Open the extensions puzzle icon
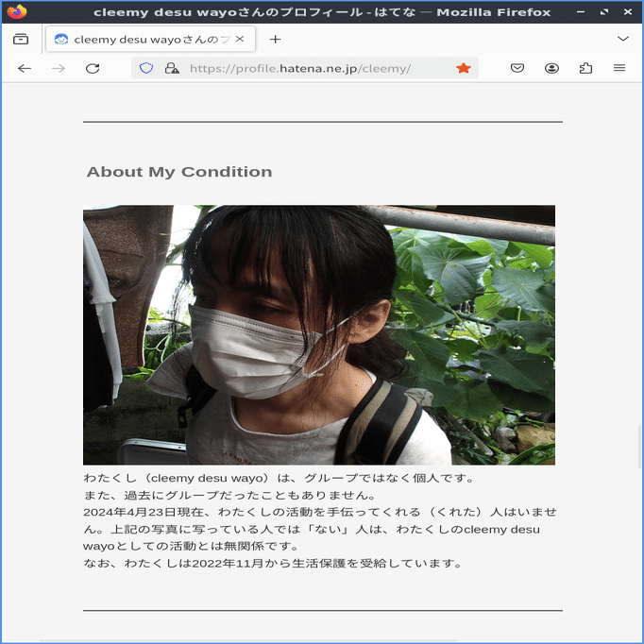This screenshot has height=644, width=644. pyautogui.click(x=585, y=68)
